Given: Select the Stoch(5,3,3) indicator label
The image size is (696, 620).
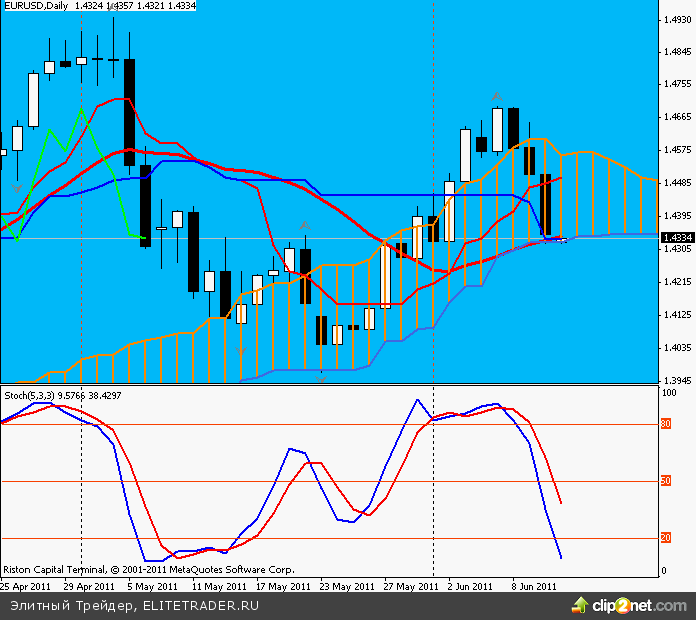Looking at the screenshot, I should tap(27, 395).
